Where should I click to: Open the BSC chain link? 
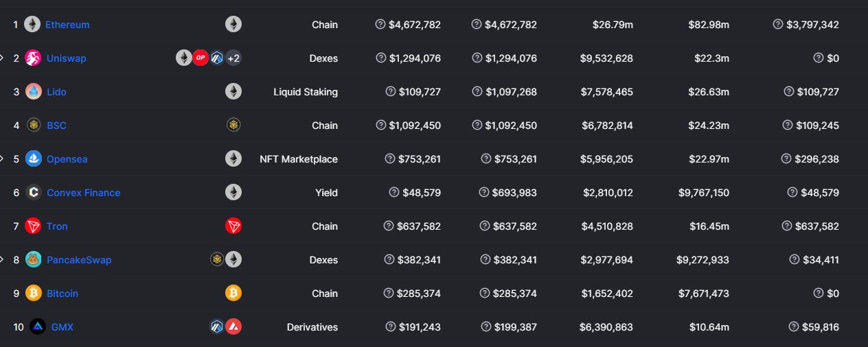pyautogui.click(x=56, y=125)
